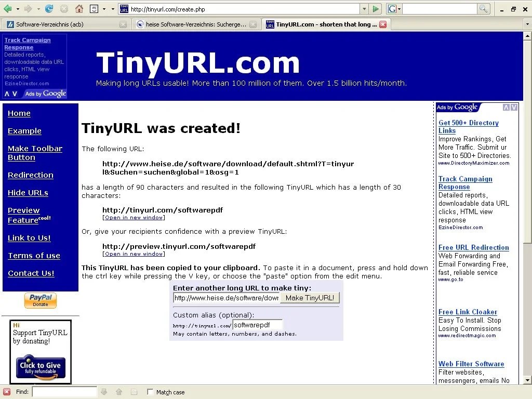532x399 pixels.
Task: Close the Software-Verzeichnis (acb) tab
Action: [123, 24]
